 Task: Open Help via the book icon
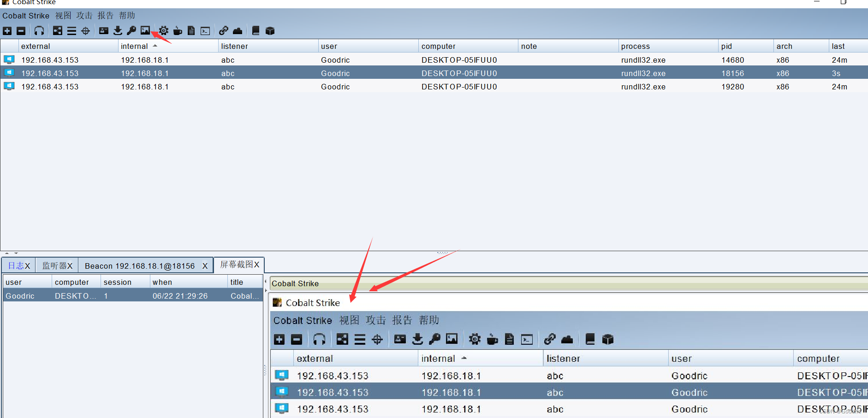coord(256,31)
